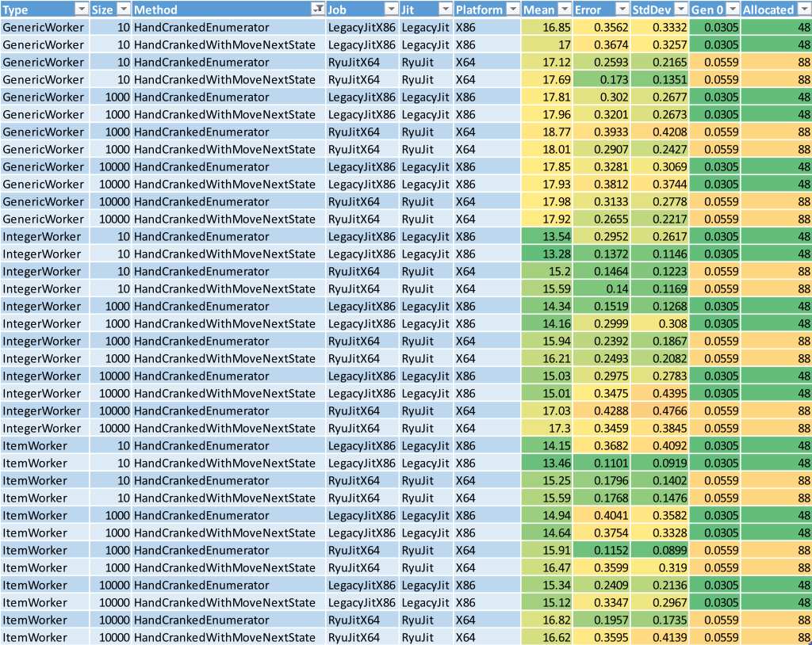Select the StdDev cell showing 0.0919
The image size is (812, 645).
pos(660,464)
